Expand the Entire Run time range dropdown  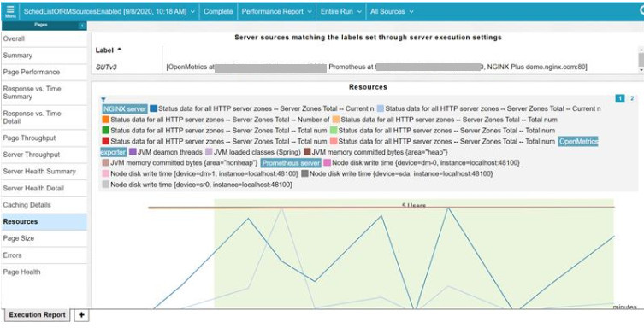pyautogui.click(x=340, y=11)
